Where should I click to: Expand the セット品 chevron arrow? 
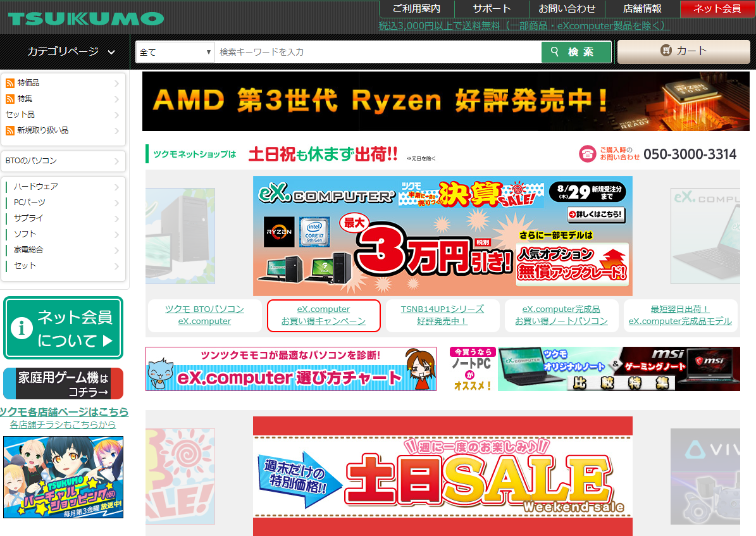116,115
